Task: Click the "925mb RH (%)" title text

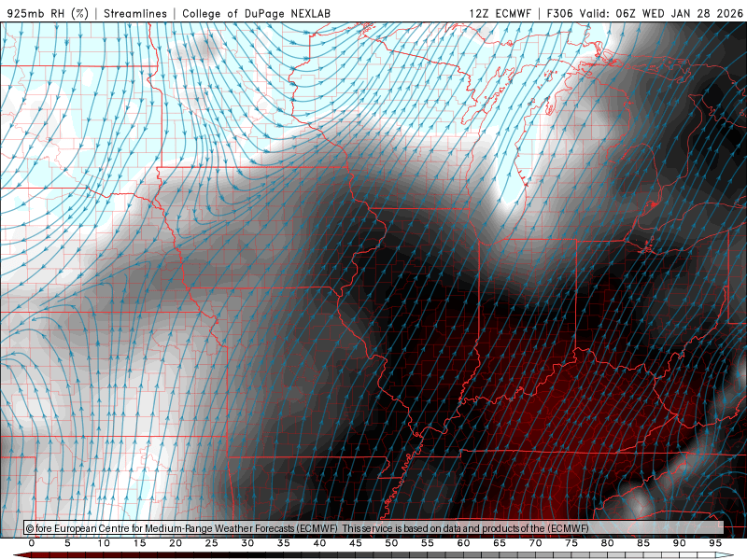Action: click(x=49, y=13)
